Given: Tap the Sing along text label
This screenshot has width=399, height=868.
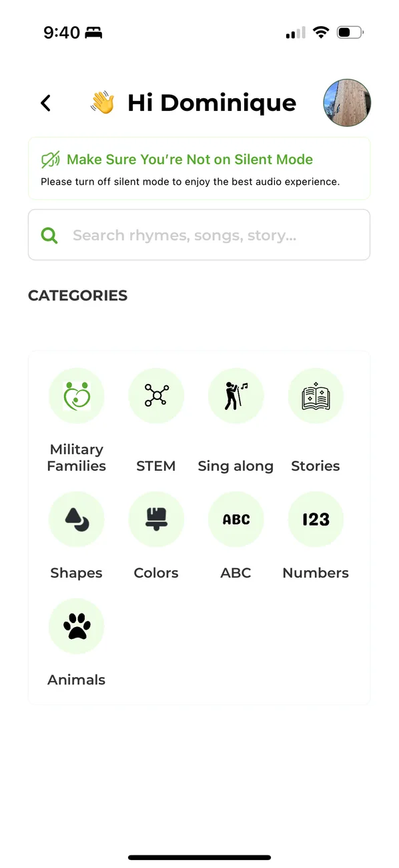Looking at the screenshot, I should [236, 466].
